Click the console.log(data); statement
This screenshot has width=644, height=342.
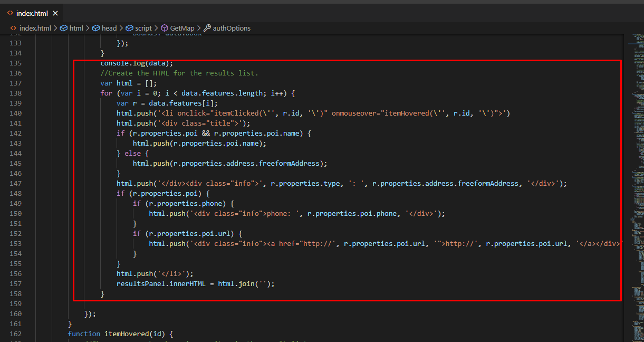[137, 63]
